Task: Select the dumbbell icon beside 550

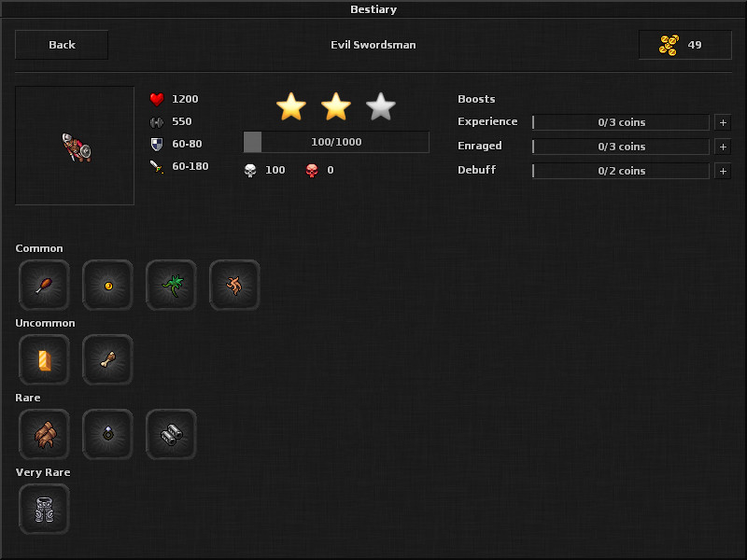Action: point(157,122)
